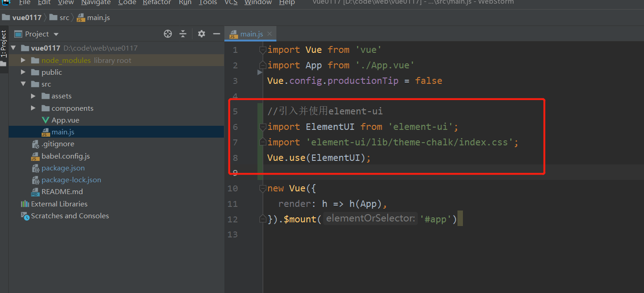The height and width of the screenshot is (293, 644).
Task: Click the './App.vue' import path
Action: pyautogui.click(x=385, y=65)
